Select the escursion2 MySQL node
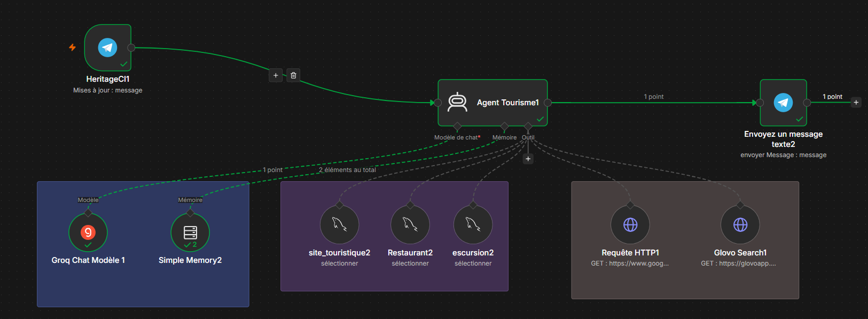The image size is (868, 319). click(x=473, y=224)
